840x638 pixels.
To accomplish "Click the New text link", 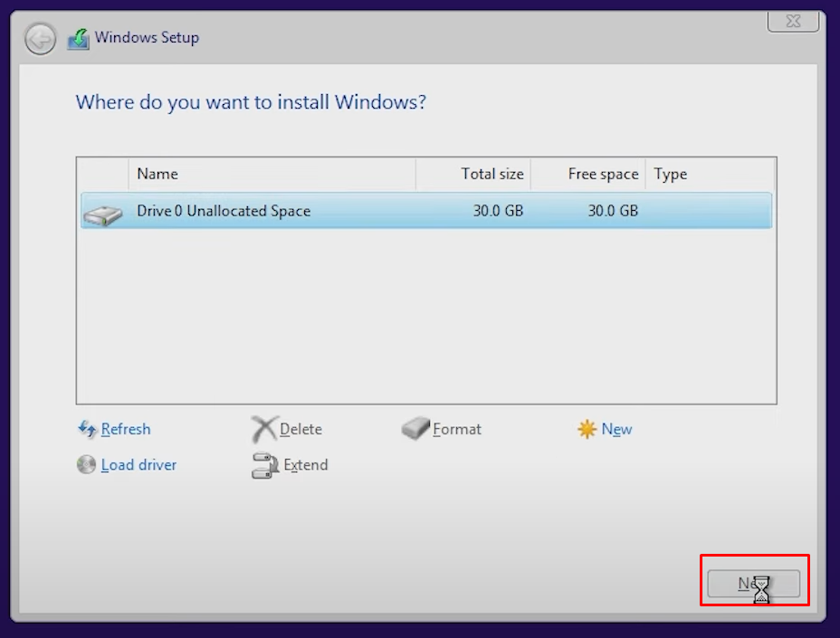I will coord(616,429).
